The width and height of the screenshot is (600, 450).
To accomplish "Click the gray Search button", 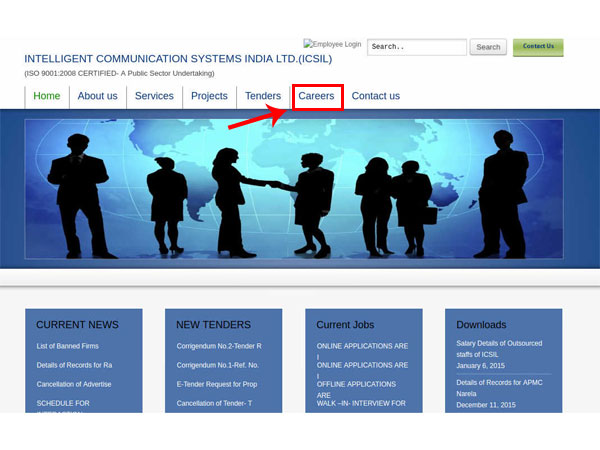I will (x=488, y=47).
